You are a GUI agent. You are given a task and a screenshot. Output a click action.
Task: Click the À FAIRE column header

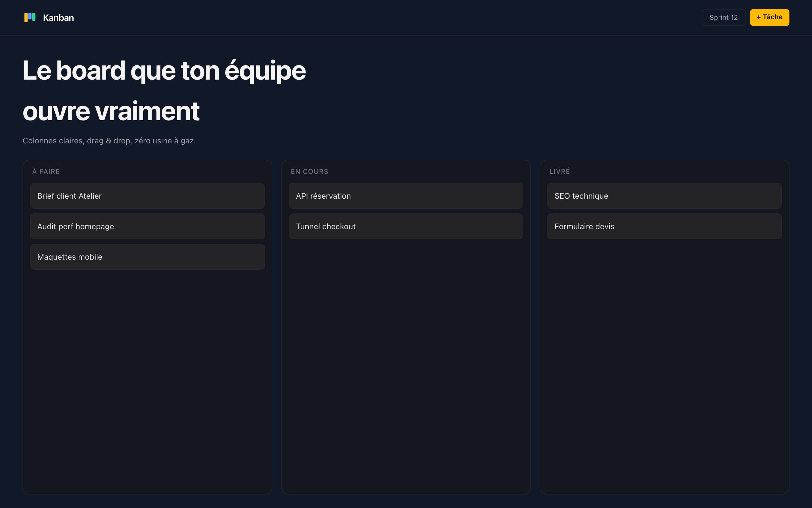click(46, 171)
